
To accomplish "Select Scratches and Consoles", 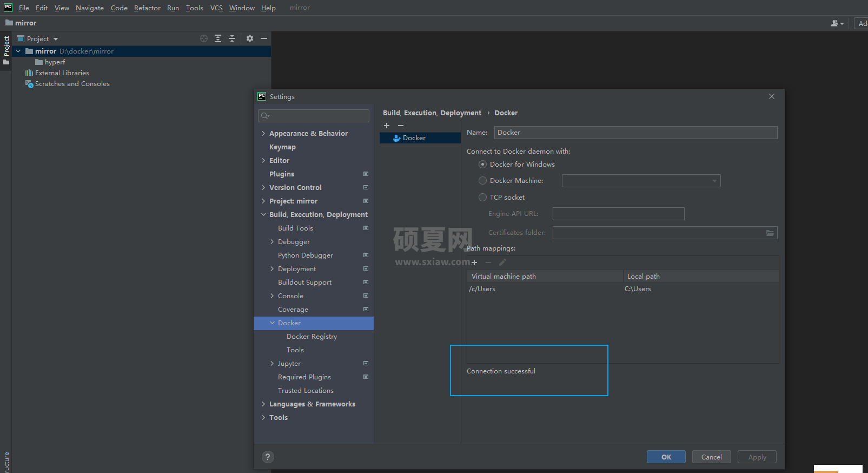I will tap(72, 84).
